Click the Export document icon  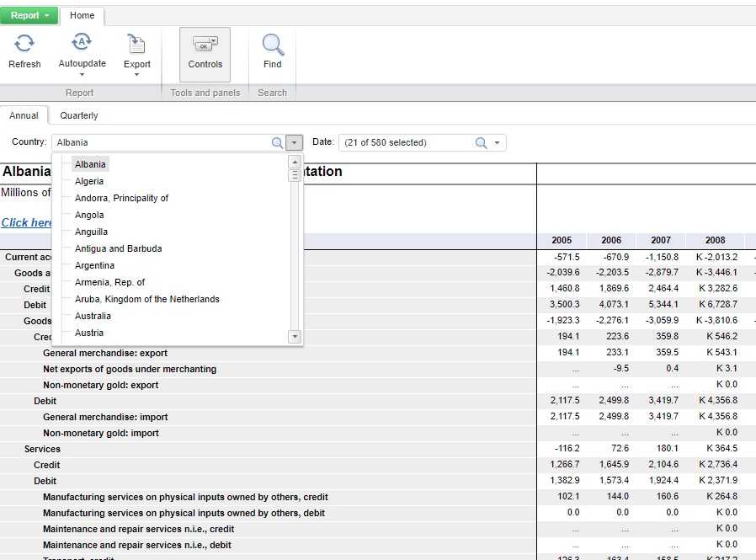coord(136,44)
